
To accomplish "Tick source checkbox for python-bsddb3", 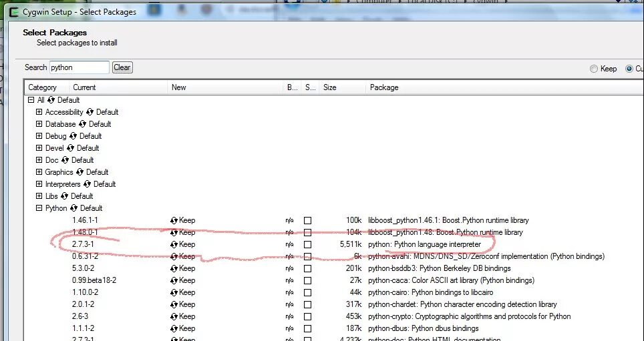I will (x=307, y=268).
